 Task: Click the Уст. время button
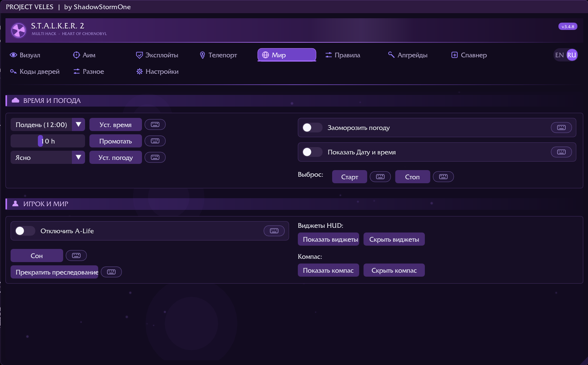(x=116, y=124)
